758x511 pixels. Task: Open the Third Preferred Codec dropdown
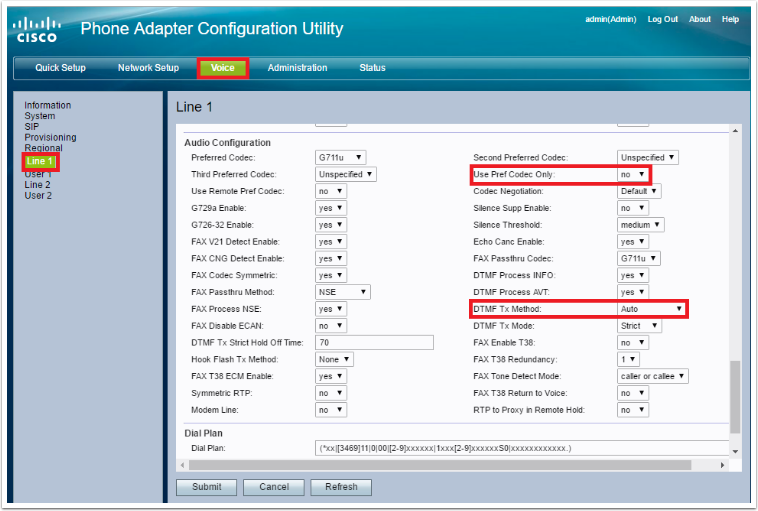pos(346,175)
